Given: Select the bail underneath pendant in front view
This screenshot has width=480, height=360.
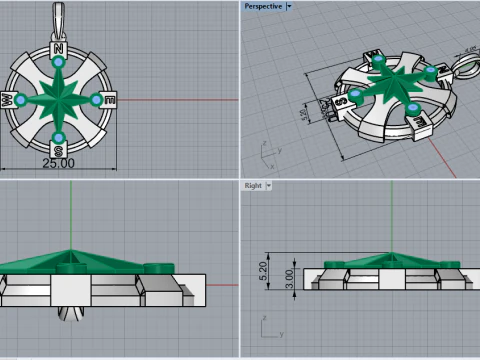Looking at the screenshot, I should [x=71, y=314].
